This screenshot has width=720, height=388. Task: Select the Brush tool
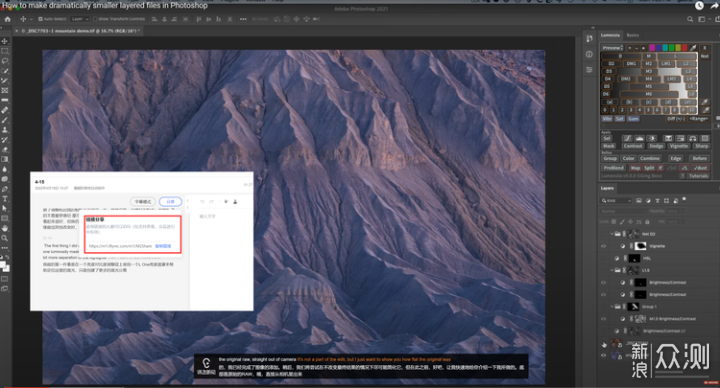pyautogui.click(x=5, y=120)
